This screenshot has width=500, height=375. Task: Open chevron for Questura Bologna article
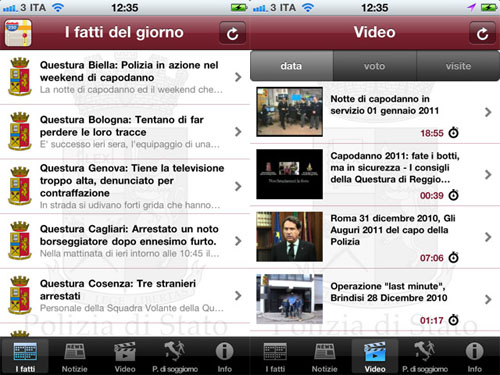pos(238,132)
